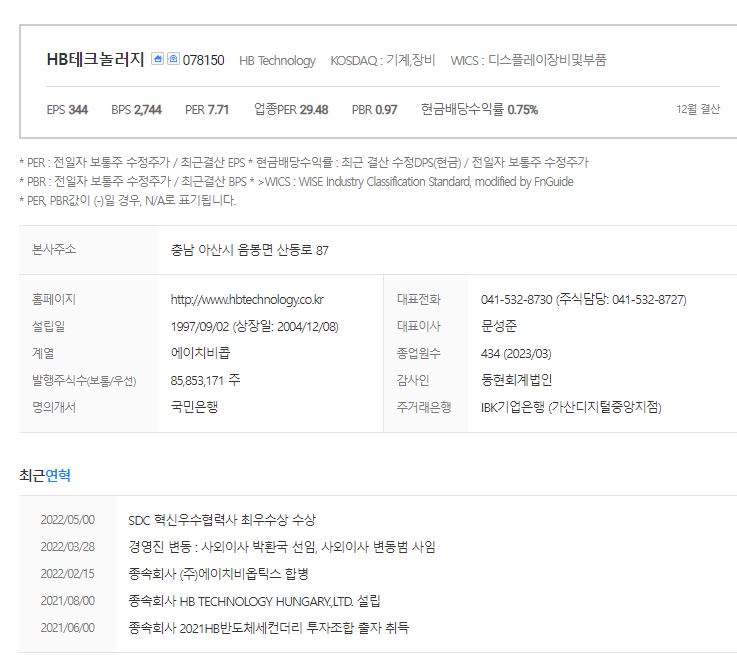Click the 홈페이지 row label
Screen dimensions: 737x660
click(54, 299)
